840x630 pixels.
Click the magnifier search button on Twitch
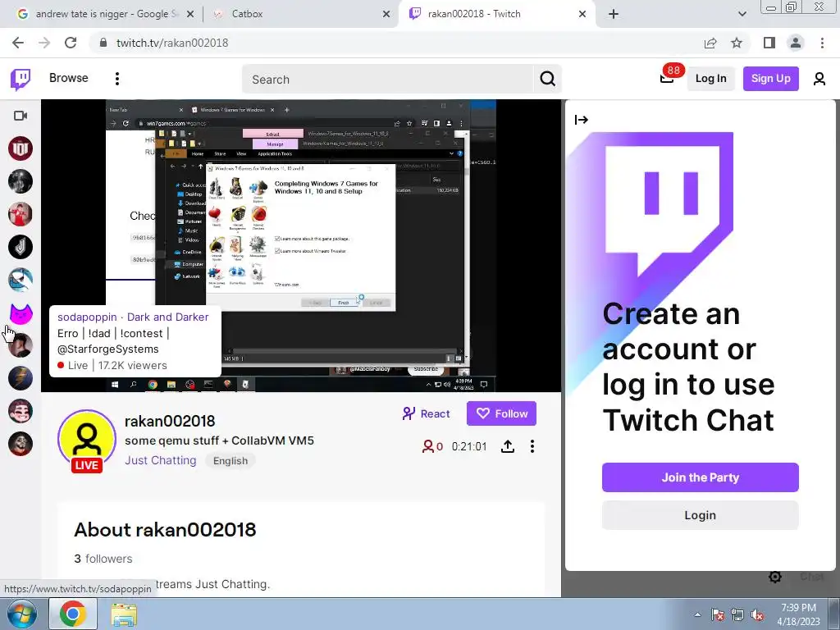click(547, 80)
